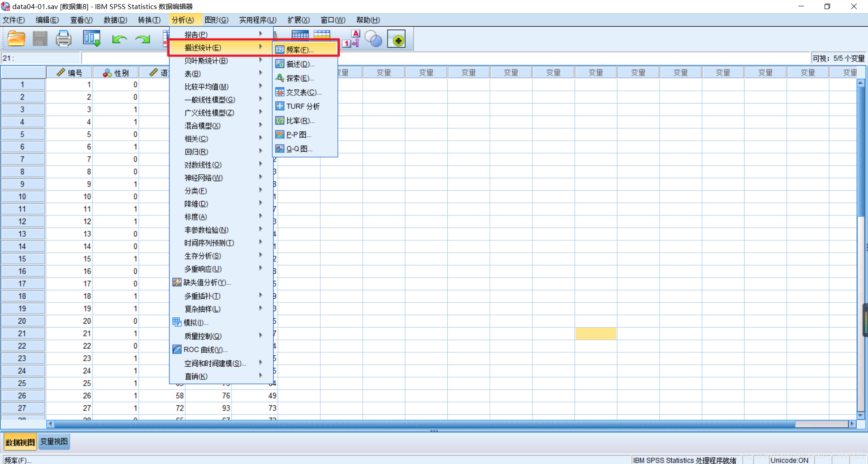This screenshot has width=868, height=464.
Task: Expand the 报告(P) submenu arrow
Action: point(261,34)
